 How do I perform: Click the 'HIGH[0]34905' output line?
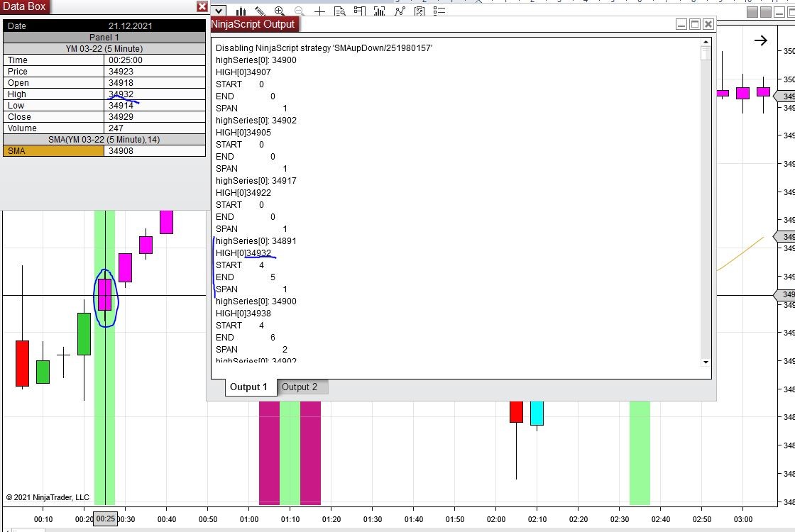[x=243, y=133]
